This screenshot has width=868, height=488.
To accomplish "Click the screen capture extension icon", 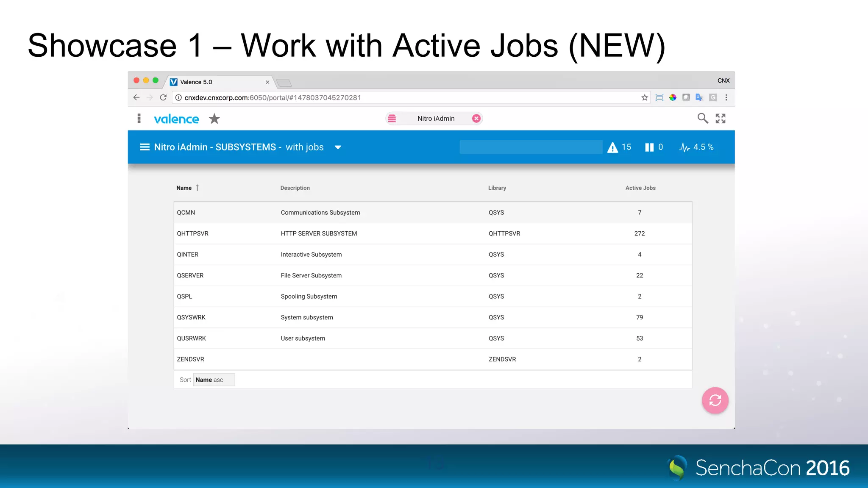I will coord(659,97).
